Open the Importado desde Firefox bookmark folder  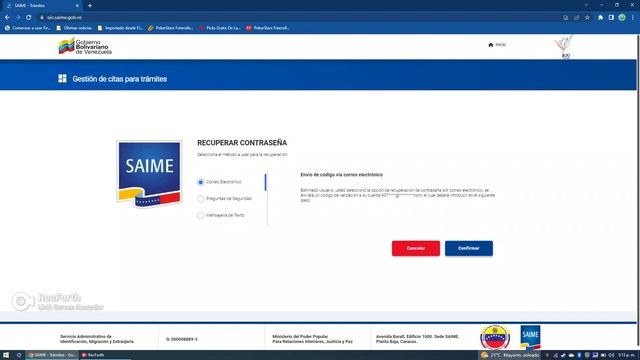click(120, 28)
